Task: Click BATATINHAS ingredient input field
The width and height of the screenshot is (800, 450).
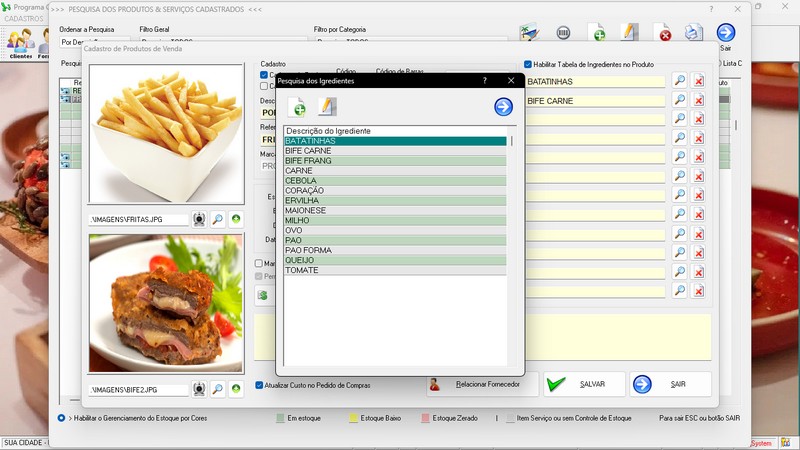Action: click(595, 81)
